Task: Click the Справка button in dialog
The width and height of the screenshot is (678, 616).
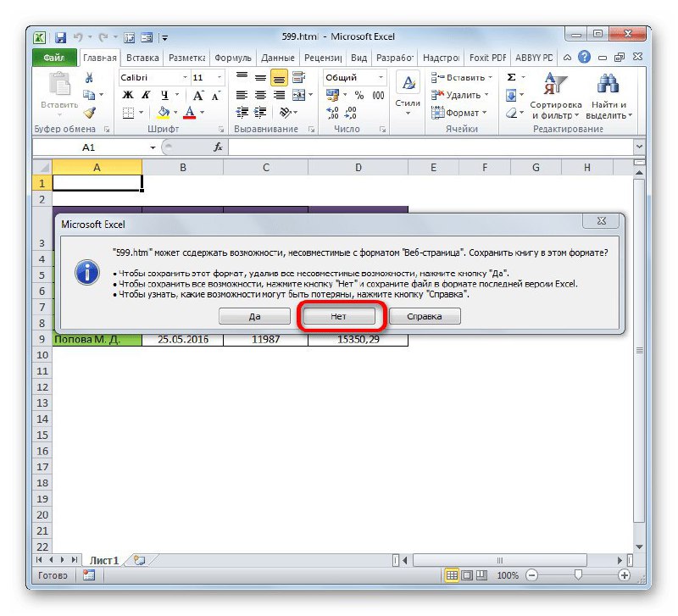Action: 425,316
